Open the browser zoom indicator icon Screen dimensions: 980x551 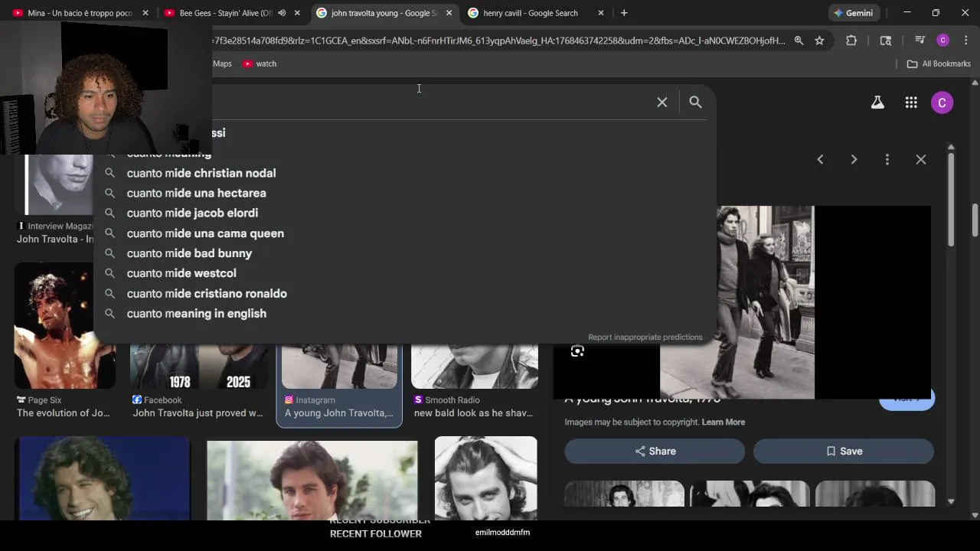click(799, 41)
